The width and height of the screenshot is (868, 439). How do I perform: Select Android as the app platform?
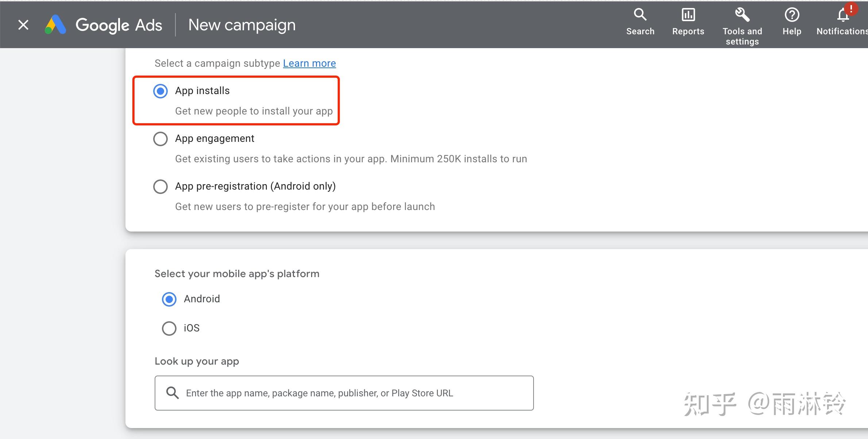pos(169,299)
